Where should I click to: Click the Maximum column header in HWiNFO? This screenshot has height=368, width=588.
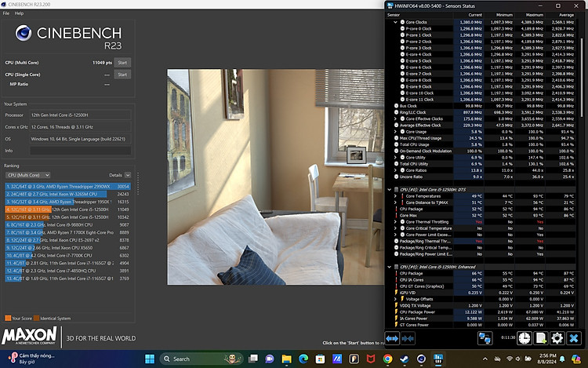pos(529,15)
